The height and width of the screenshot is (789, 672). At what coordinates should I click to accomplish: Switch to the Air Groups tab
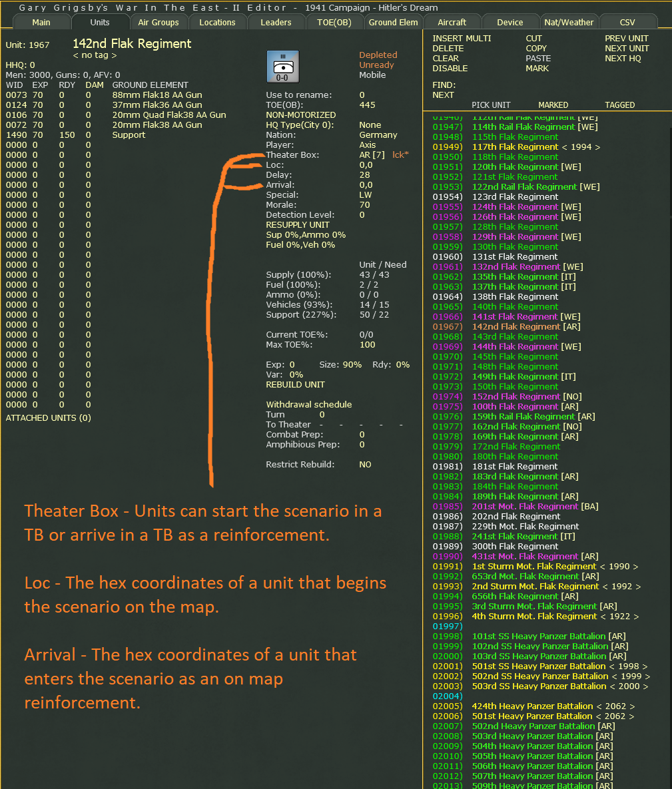[158, 22]
